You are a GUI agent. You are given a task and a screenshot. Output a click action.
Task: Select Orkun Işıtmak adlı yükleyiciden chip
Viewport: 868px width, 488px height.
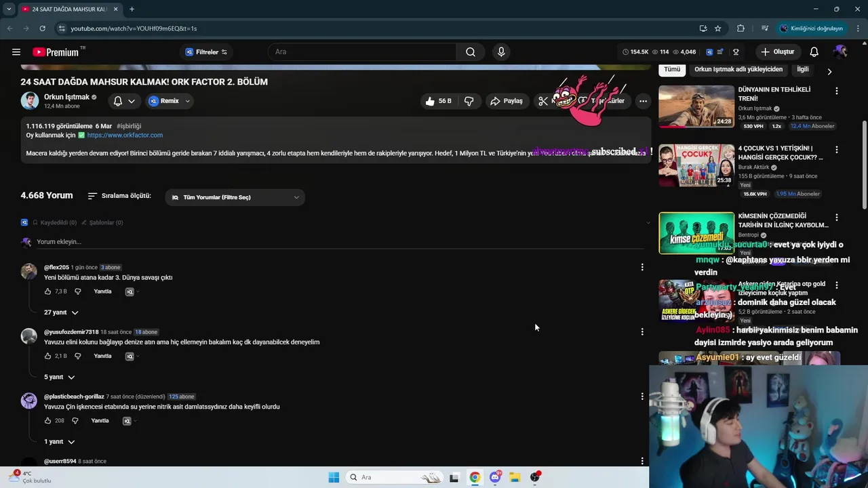coord(738,69)
